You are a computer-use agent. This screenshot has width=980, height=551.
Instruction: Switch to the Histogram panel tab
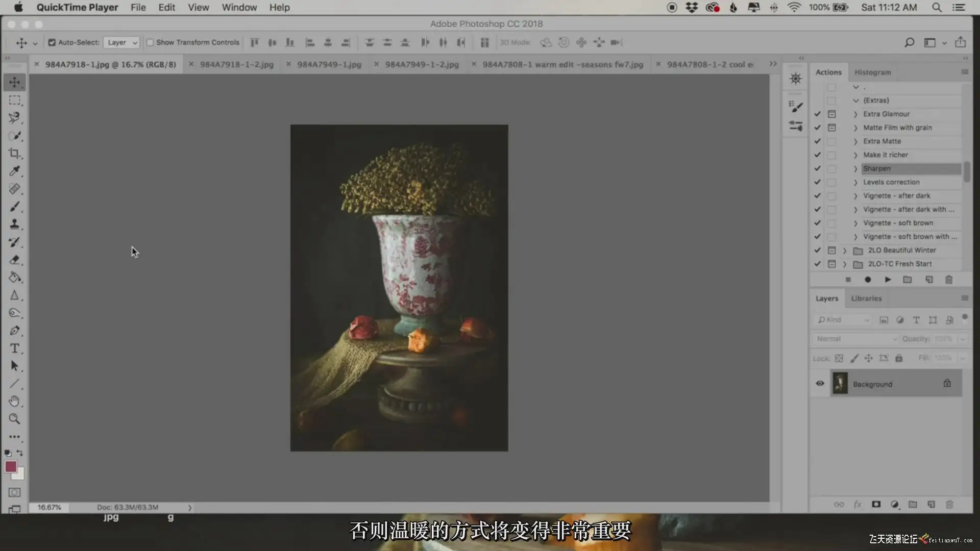(872, 72)
